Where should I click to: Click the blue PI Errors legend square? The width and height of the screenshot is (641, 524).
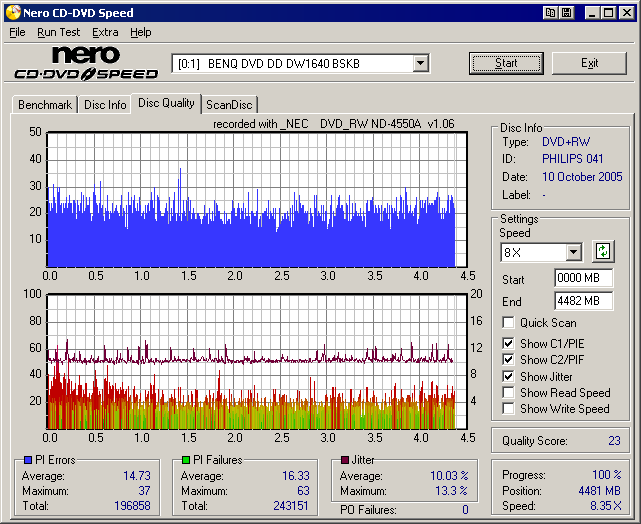point(27,460)
